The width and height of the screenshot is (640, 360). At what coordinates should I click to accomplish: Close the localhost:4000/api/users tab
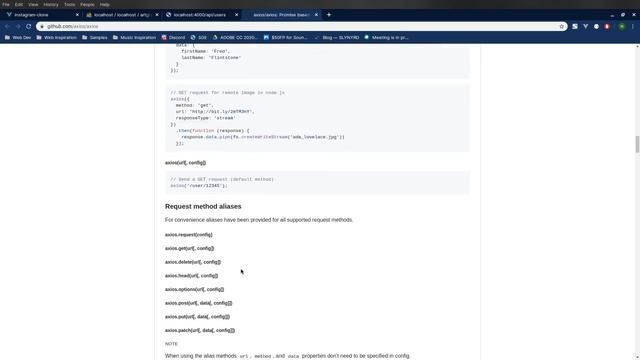point(236,15)
